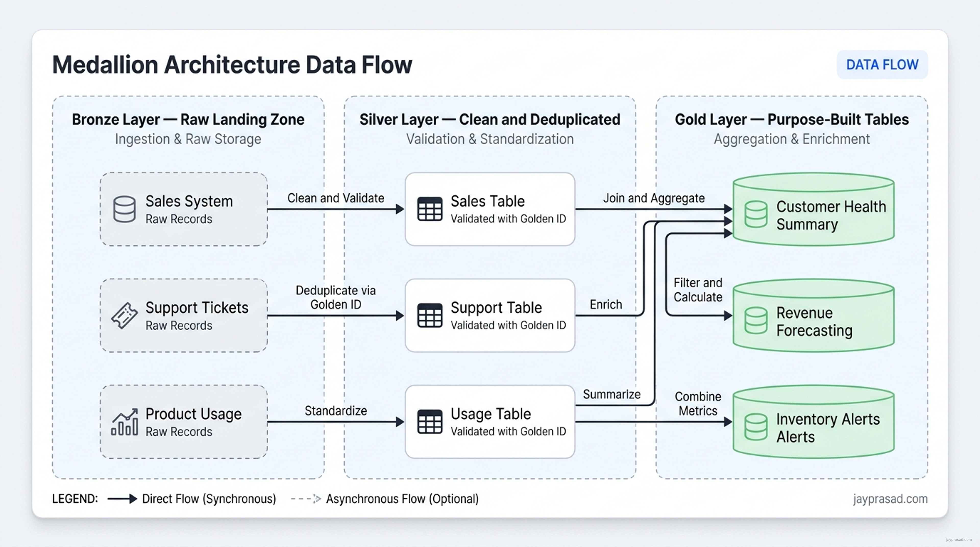Screen dimensions: 980x547
Task: Click the Sales System database icon
Action: (124, 209)
